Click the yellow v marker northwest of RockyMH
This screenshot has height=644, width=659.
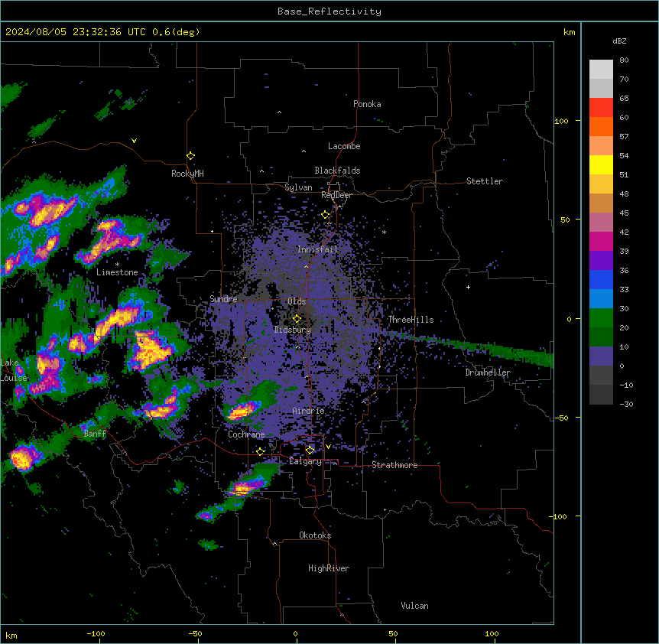pos(134,141)
